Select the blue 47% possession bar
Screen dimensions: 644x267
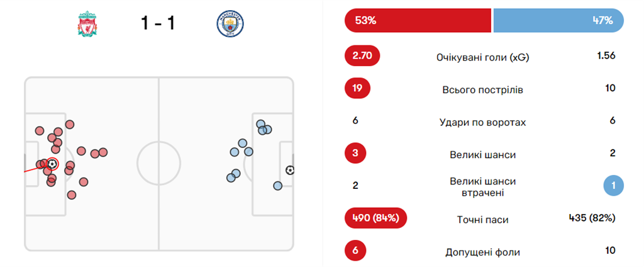(x=558, y=20)
